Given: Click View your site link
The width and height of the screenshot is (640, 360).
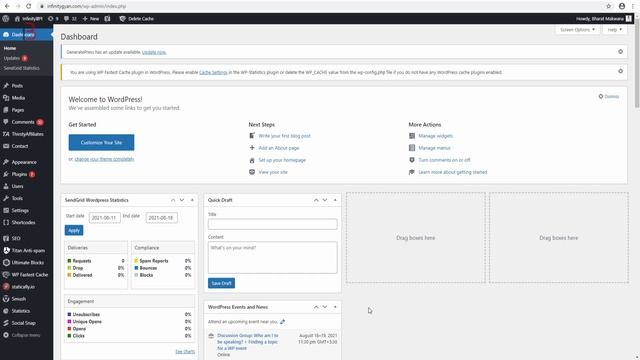Looking at the screenshot, I should coord(273,172).
